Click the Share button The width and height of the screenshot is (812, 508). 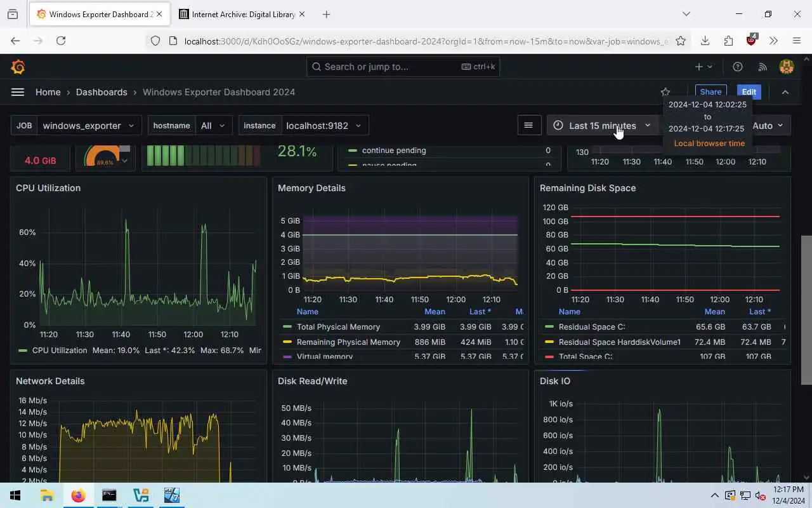pos(710,92)
